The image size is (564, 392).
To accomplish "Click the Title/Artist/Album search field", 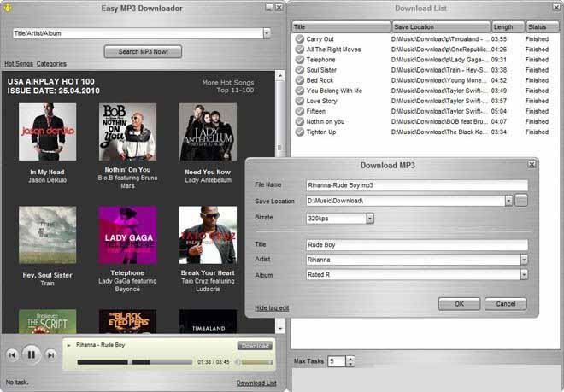I will click(x=138, y=33).
